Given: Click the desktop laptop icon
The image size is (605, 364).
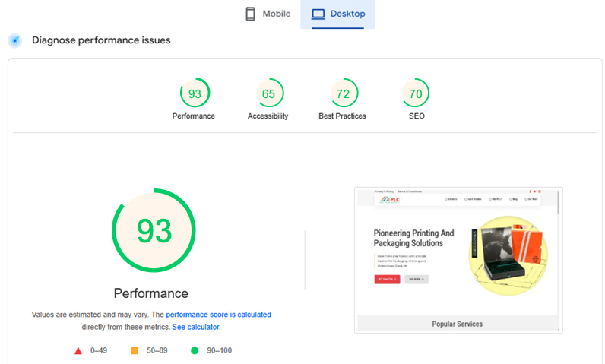Looking at the screenshot, I should (318, 14).
